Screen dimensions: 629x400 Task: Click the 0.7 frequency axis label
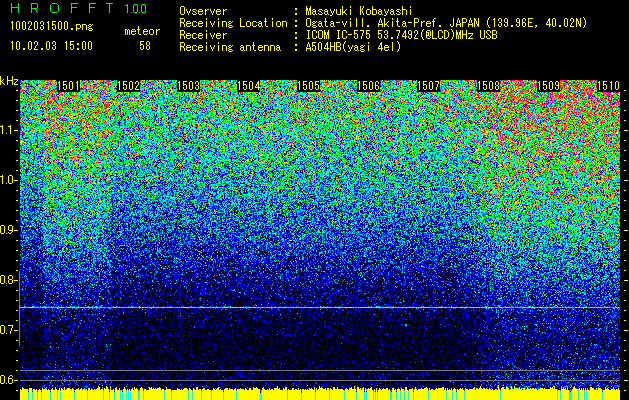tap(8, 330)
